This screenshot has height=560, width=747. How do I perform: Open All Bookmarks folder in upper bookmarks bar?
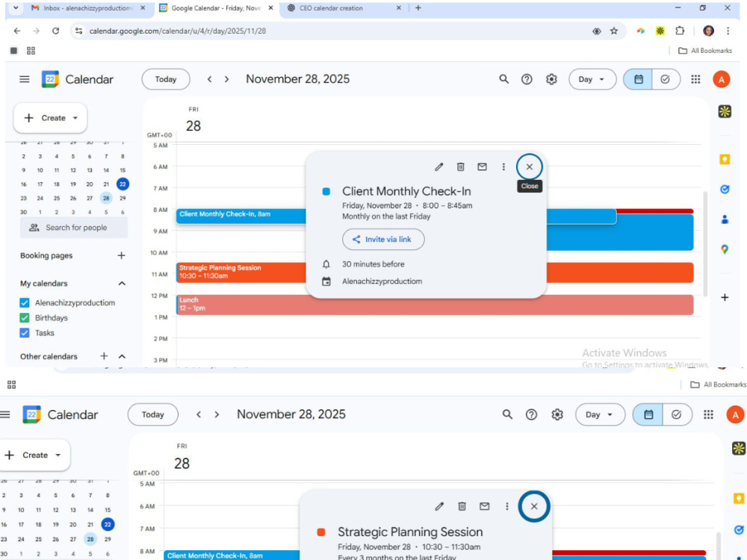[x=704, y=51]
